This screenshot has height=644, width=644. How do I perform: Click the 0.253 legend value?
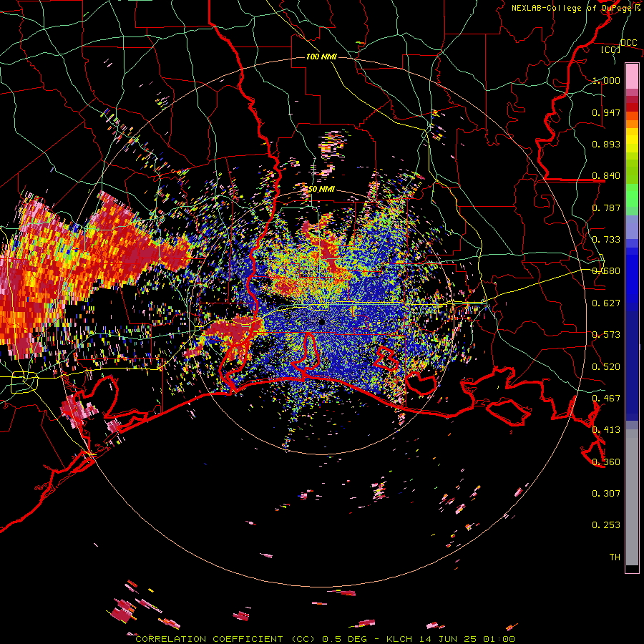click(x=606, y=525)
